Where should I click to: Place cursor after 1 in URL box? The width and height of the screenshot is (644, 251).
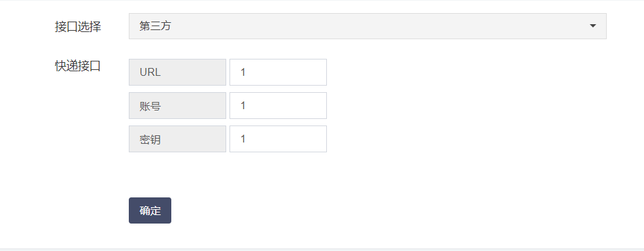coord(246,73)
